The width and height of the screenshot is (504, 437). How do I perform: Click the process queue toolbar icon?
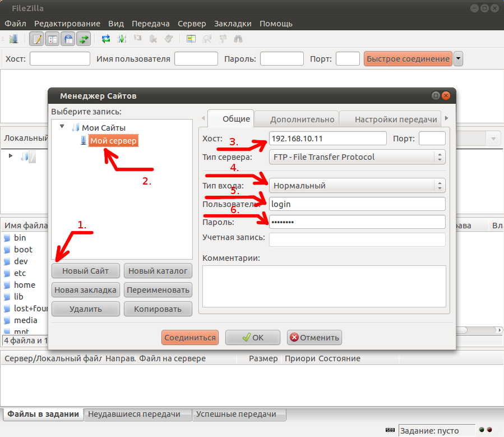(x=122, y=39)
